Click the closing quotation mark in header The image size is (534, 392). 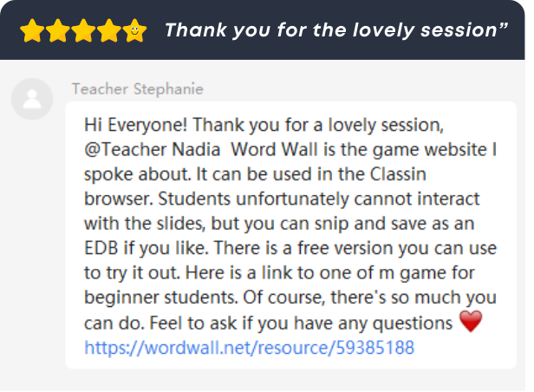coord(504,26)
